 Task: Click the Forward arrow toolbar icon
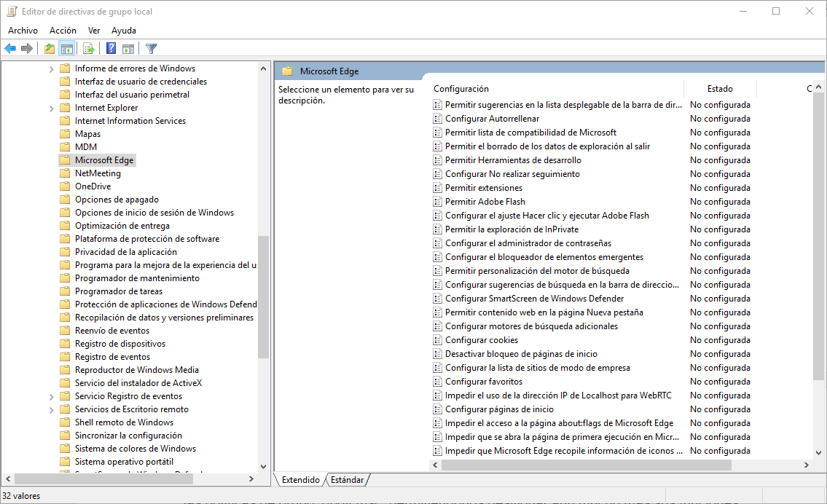(27, 49)
